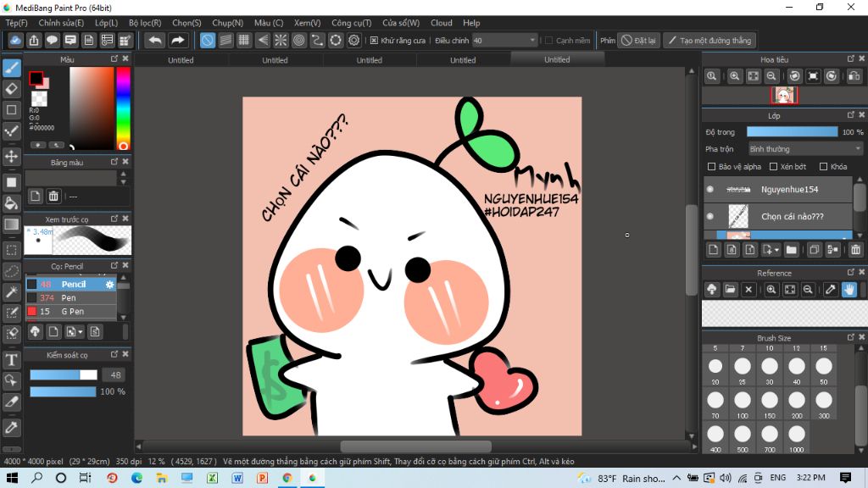Open the Công cụ(T) menu
Screen dimensions: 868x488
(x=352, y=23)
